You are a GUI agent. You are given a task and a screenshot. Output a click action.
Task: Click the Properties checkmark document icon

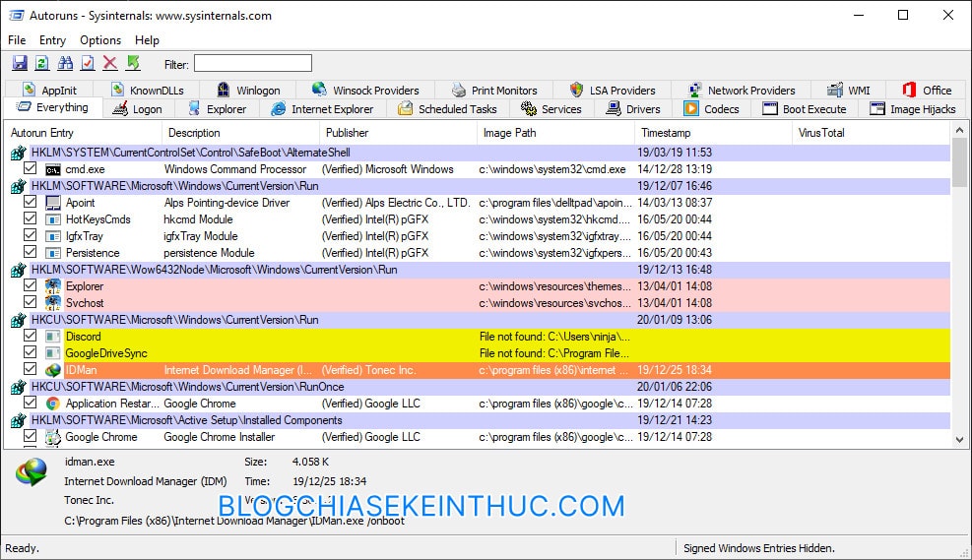(x=88, y=63)
